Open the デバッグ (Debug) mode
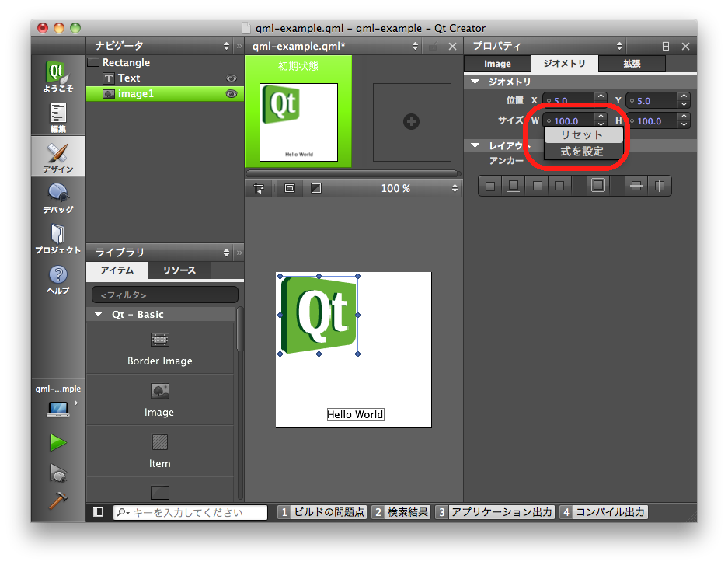The height and width of the screenshot is (565, 728). click(x=57, y=197)
